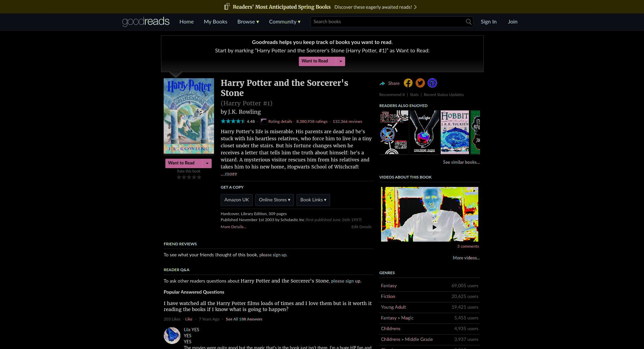Open the 132,366 reviews link
Image resolution: width=644 pixels, height=349 pixels.
click(x=347, y=121)
